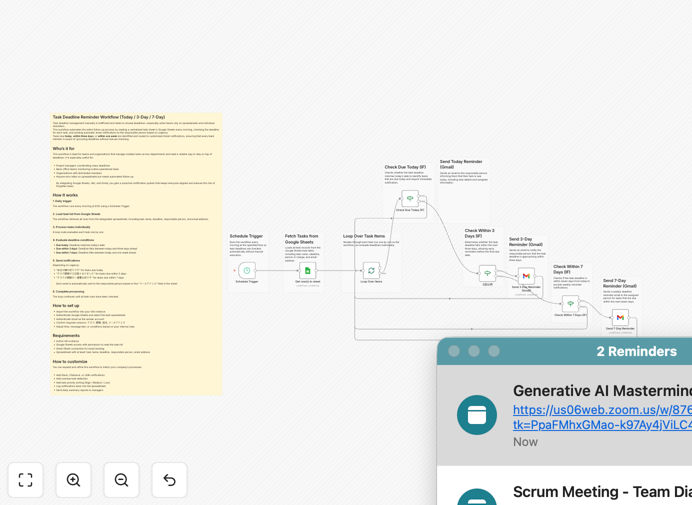Viewport: 692px width, 505px height.
Task: Click the 'Now' timestamp under the Zoom link
Action: [x=525, y=442]
